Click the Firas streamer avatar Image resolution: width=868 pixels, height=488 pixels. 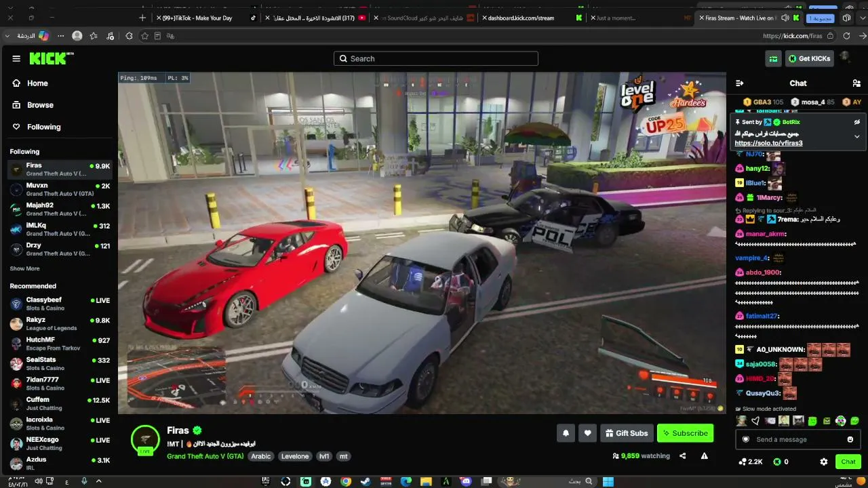click(x=145, y=439)
